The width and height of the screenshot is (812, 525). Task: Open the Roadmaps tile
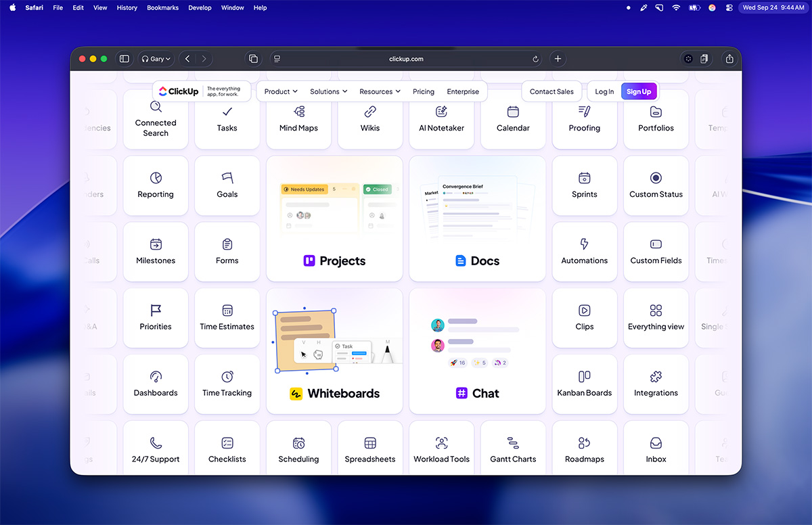click(585, 448)
